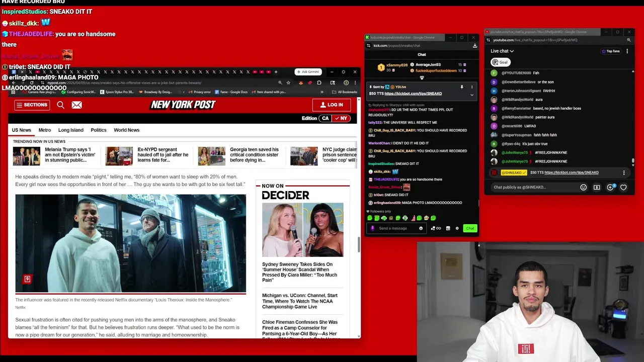Click the Ask Gemini button in Chrome
644x362 pixels.
[308, 72]
